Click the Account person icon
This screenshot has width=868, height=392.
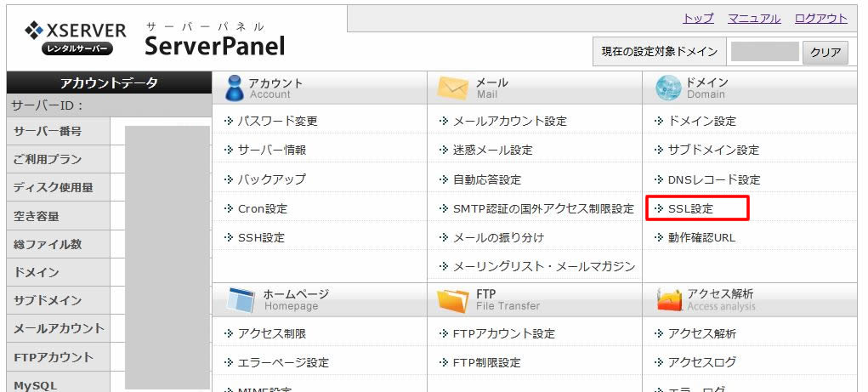235,88
